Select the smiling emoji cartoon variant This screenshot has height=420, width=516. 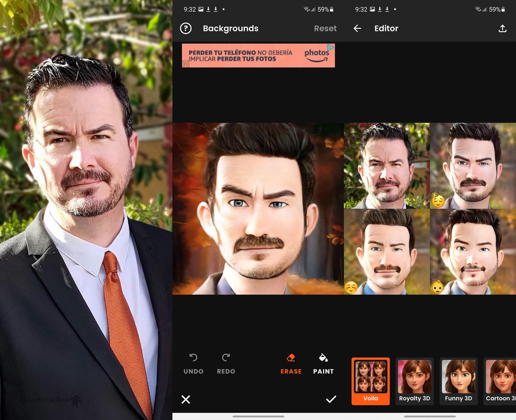point(387,252)
